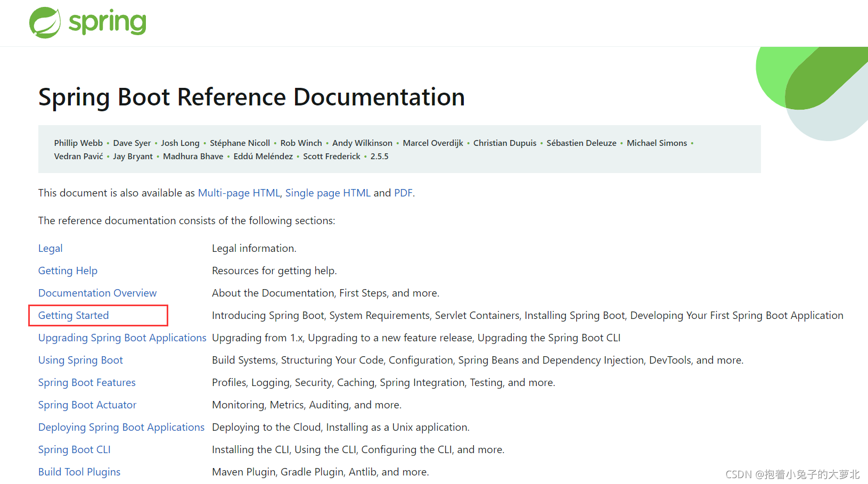
Task: Click author name Dave Syer
Action: [132, 143]
